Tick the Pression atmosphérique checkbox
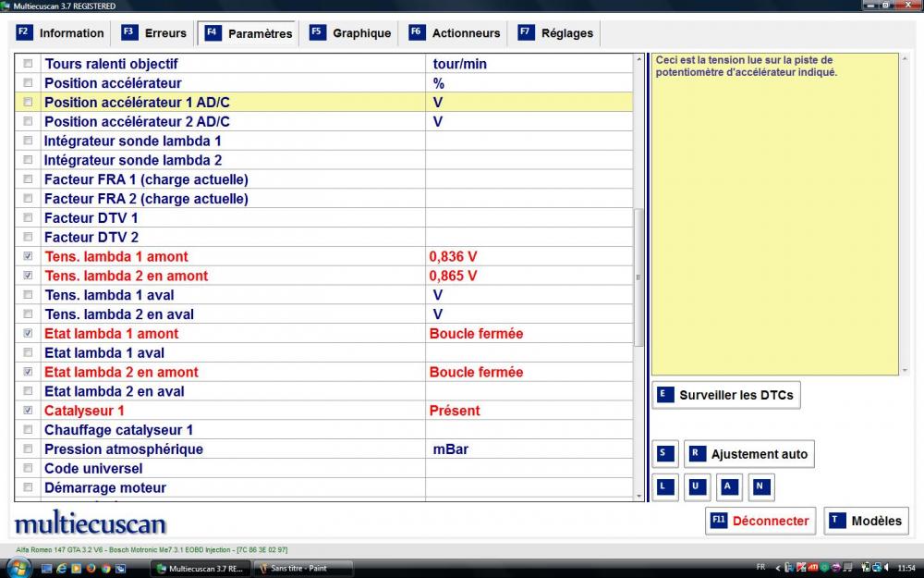Image resolution: width=924 pixels, height=578 pixels. coord(28,449)
